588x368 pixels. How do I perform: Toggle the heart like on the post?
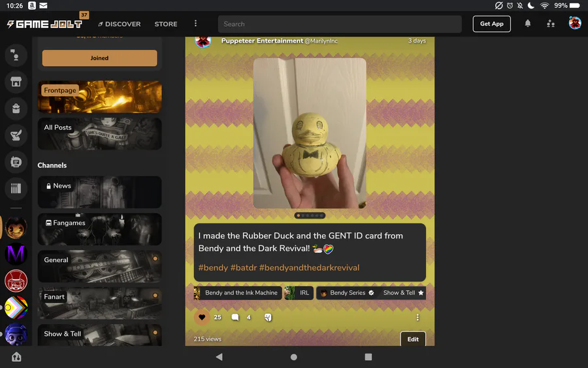point(202,318)
